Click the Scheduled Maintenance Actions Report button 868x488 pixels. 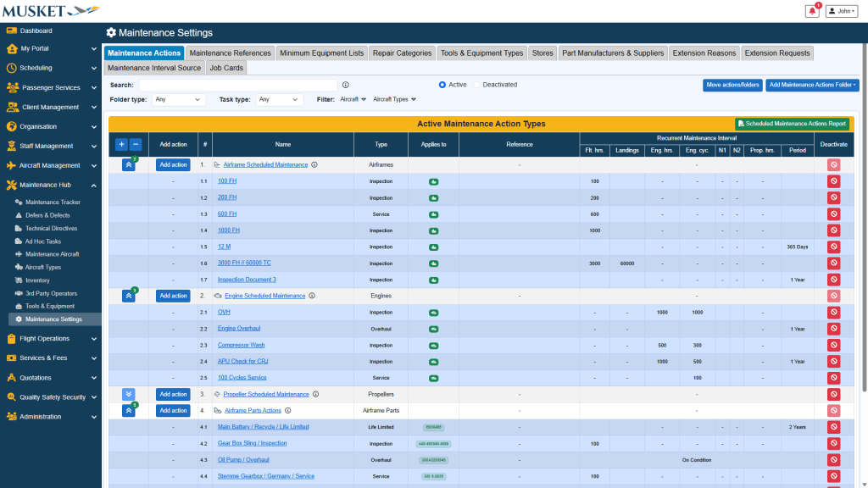792,124
